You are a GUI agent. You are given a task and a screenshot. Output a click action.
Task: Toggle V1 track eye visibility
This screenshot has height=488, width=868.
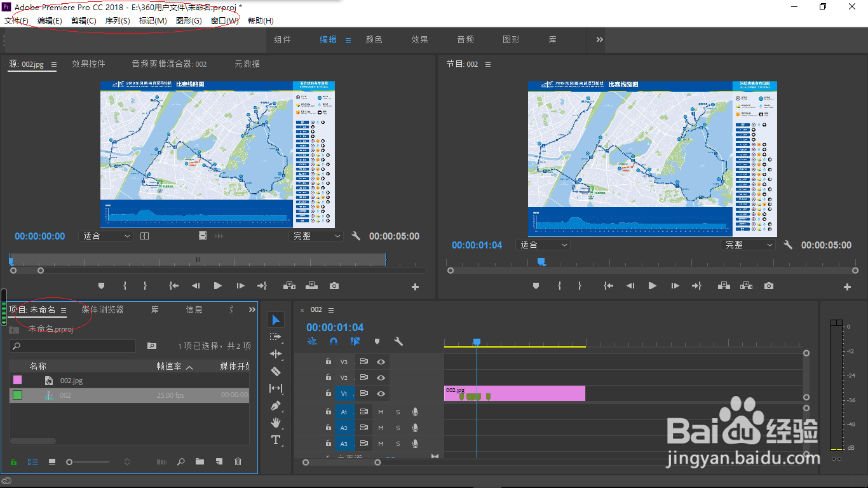(x=381, y=393)
